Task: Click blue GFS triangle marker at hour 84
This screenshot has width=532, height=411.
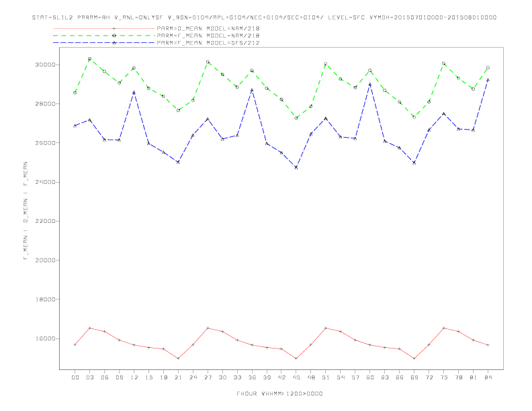Action: pos(488,80)
